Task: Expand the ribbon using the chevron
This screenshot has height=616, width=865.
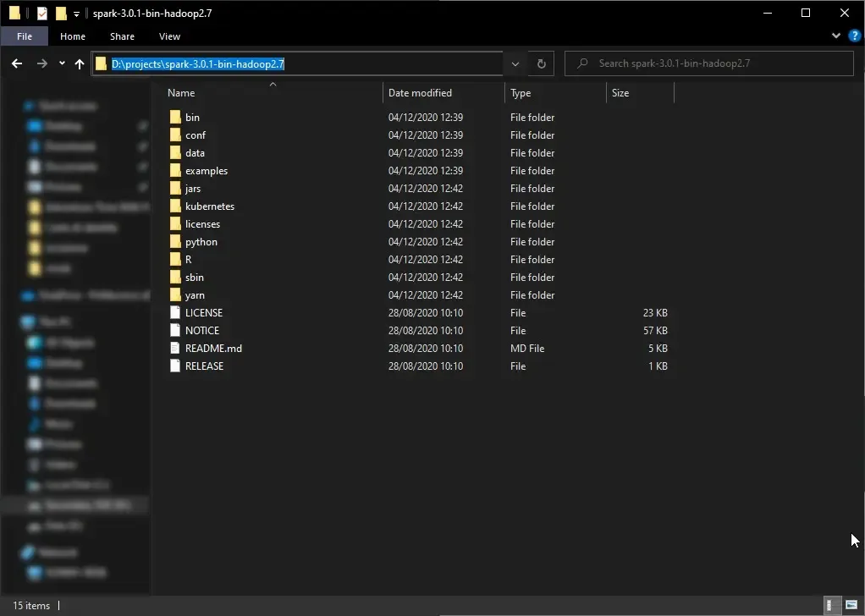Action: [837, 36]
